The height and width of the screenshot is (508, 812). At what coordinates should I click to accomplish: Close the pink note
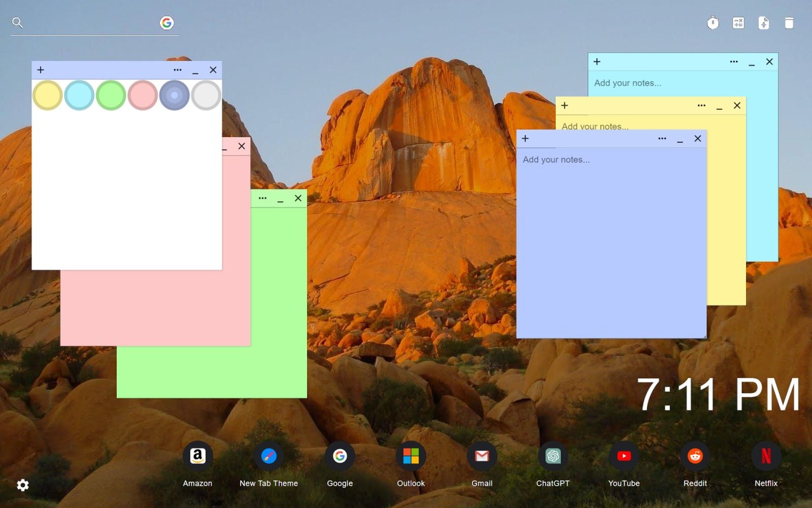[242, 146]
